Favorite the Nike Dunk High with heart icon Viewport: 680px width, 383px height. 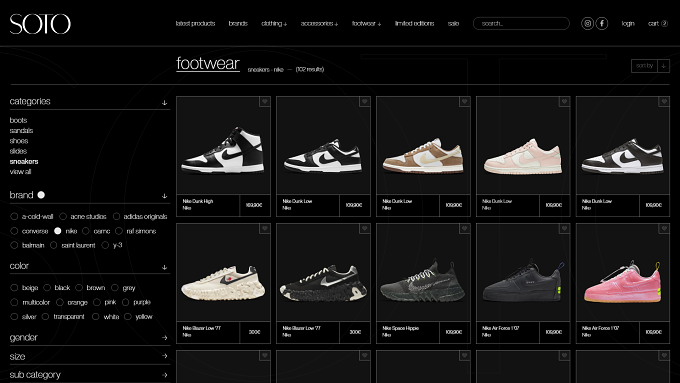pyautogui.click(x=265, y=101)
